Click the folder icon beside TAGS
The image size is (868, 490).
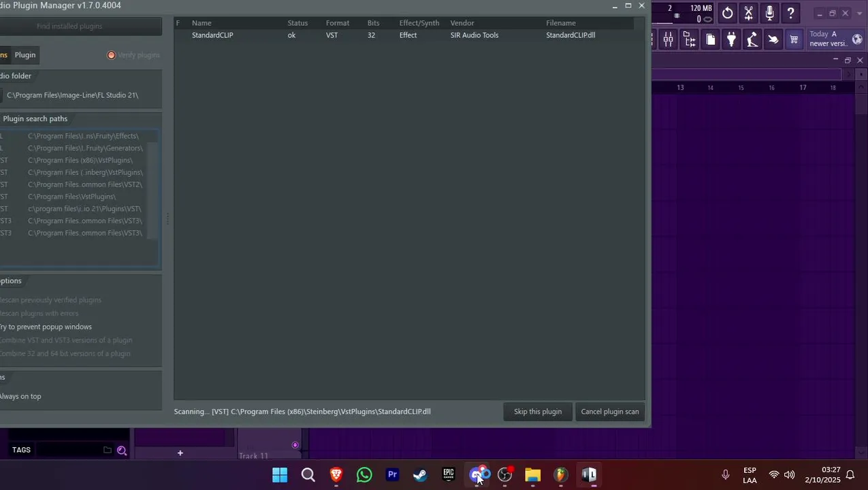(108, 450)
